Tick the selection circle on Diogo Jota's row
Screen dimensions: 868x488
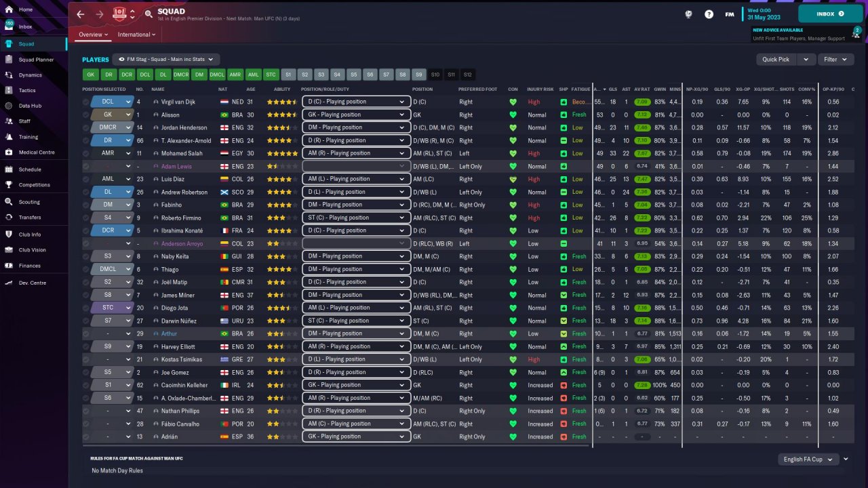[x=85, y=308]
